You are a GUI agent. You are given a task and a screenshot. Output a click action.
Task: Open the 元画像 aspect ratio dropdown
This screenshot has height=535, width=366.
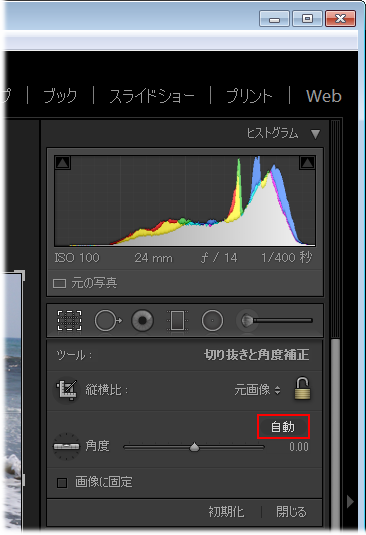click(257, 390)
